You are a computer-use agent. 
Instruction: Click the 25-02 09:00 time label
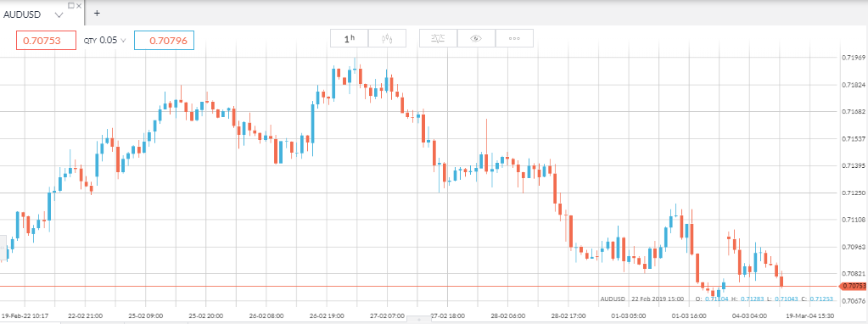coord(145,316)
